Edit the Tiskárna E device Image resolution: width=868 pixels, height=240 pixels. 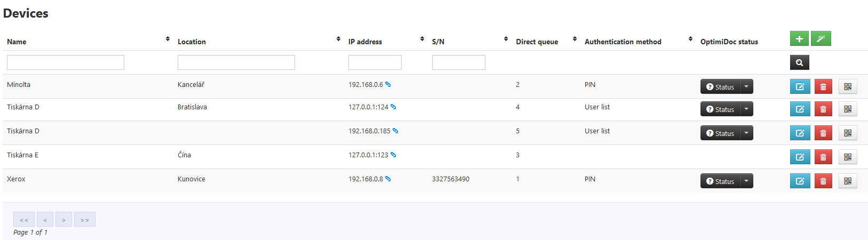pyautogui.click(x=800, y=157)
